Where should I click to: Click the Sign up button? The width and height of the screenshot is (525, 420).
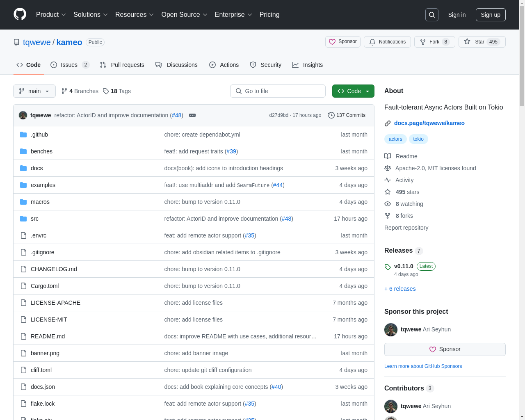click(x=491, y=15)
